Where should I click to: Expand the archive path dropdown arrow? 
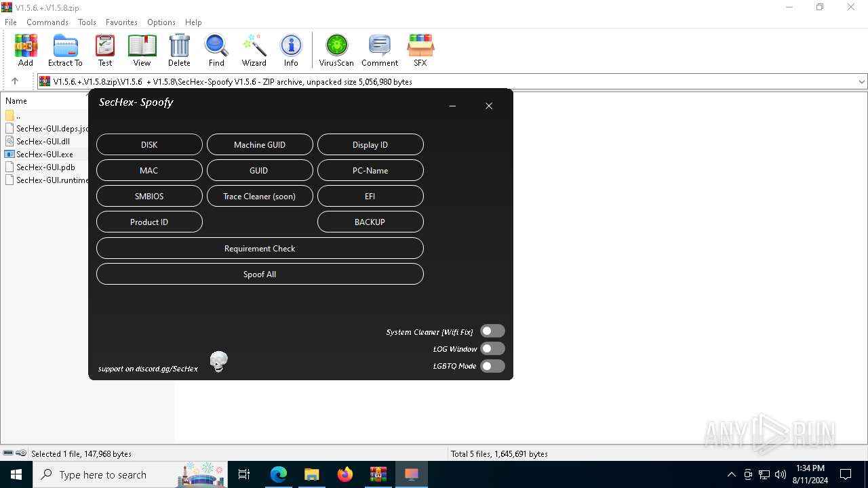click(861, 81)
